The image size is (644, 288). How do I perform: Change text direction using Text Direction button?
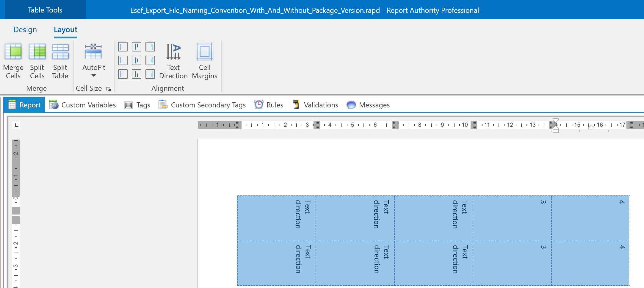pyautogui.click(x=173, y=61)
